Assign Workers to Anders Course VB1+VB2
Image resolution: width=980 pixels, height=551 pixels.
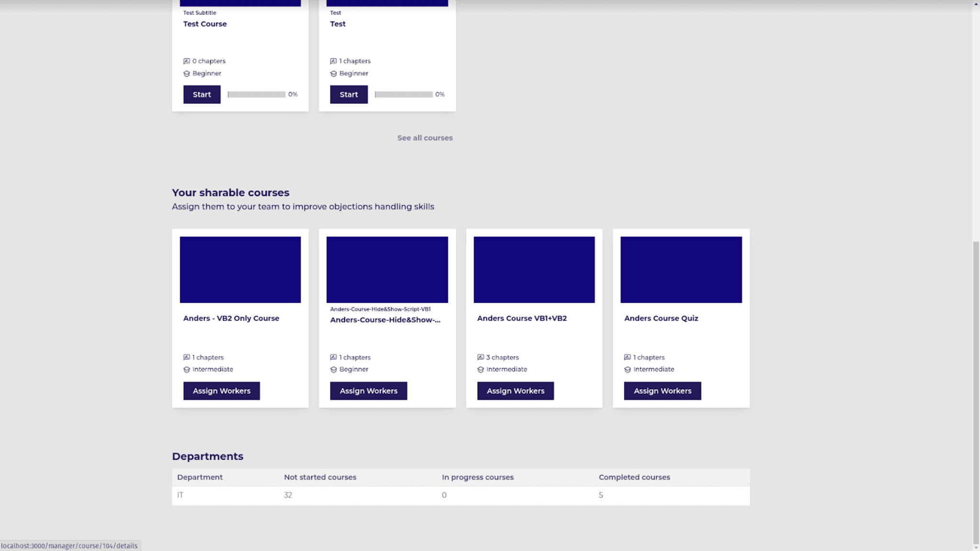[x=515, y=391]
